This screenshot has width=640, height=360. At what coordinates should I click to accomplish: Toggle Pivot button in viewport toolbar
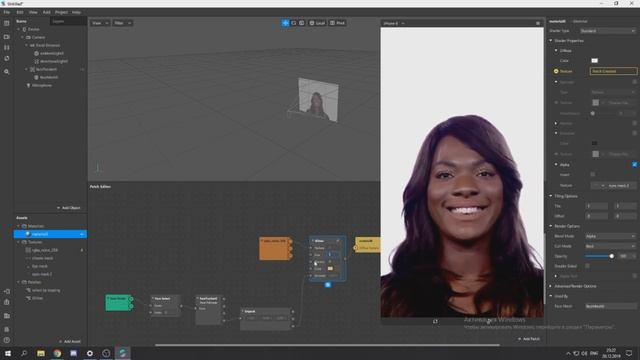(338, 23)
